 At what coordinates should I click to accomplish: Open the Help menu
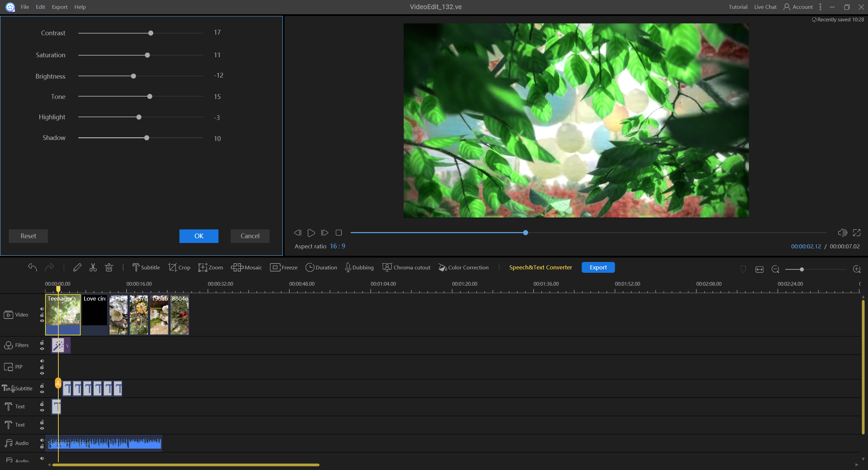pyautogui.click(x=80, y=7)
